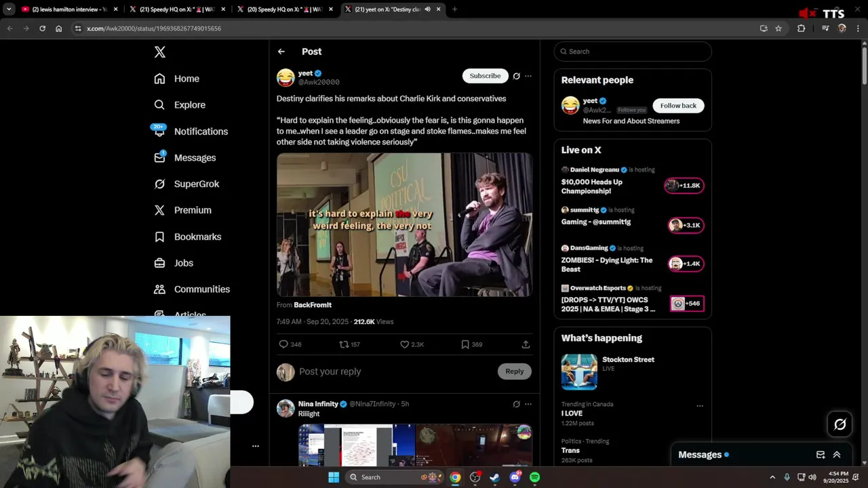
Task: Click the Post your reply field
Action: [393, 371]
